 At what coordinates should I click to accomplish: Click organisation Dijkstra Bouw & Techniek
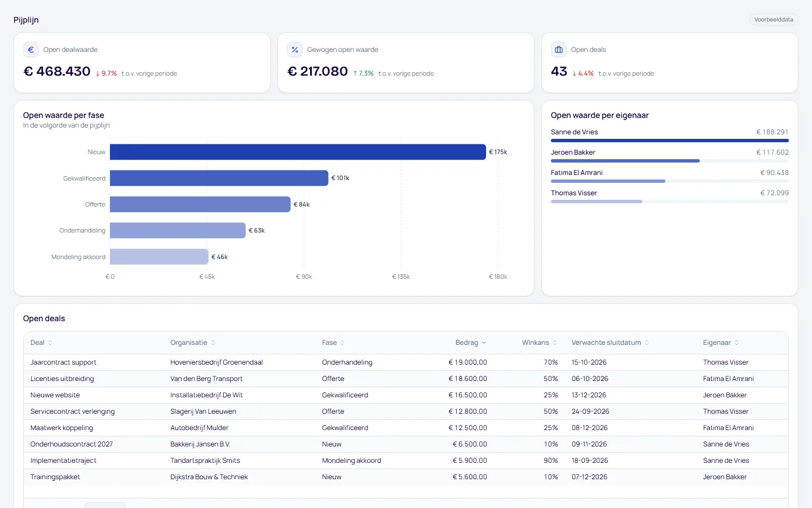click(x=209, y=477)
